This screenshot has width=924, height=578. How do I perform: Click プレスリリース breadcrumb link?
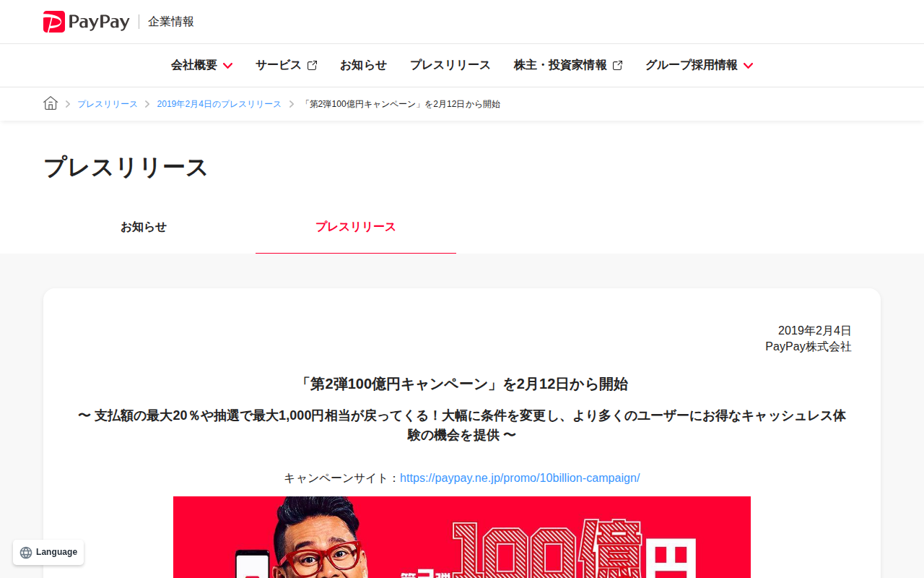pyautogui.click(x=108, y=104)
